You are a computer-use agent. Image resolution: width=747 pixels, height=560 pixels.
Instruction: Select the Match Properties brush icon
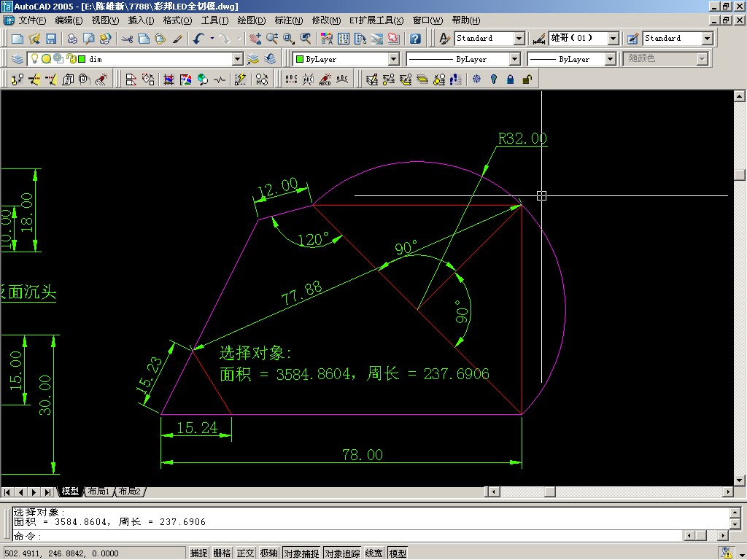[x=177, y=39]
